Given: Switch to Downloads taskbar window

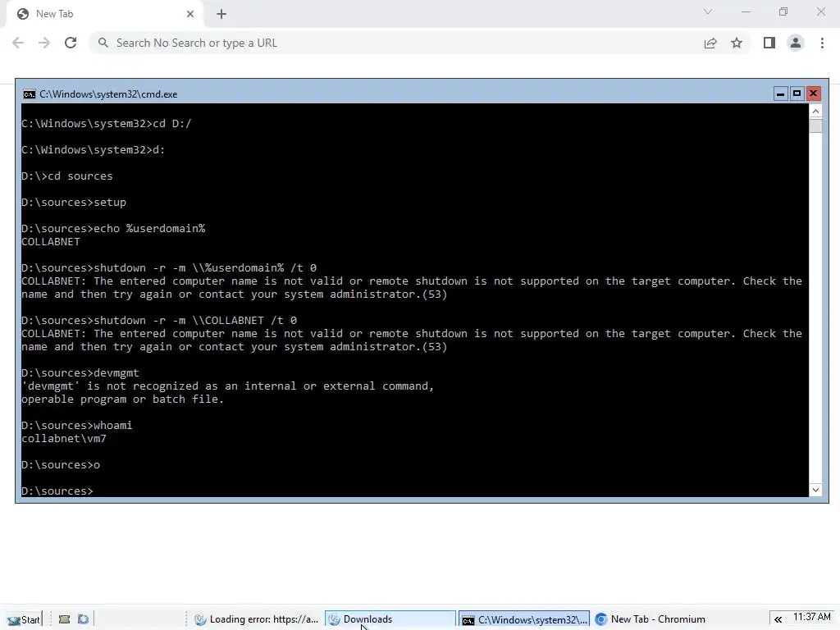Looking at the screenshot, I should pyautogui.click(x=390, y=619).
